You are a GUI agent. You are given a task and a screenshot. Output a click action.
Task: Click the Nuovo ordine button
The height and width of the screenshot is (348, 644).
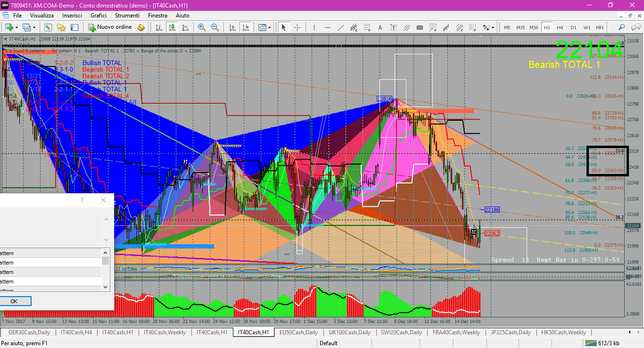pos(109,27)
